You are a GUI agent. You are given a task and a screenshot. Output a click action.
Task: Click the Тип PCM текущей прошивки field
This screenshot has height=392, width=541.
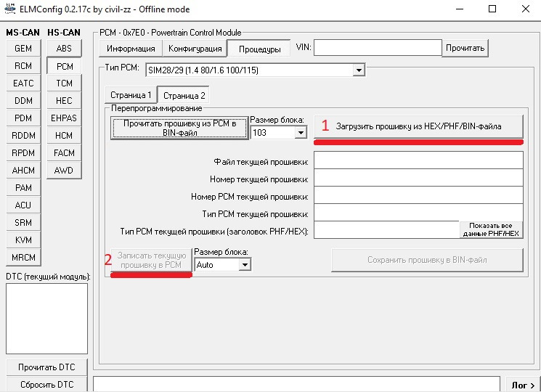[x=418, y=213]
